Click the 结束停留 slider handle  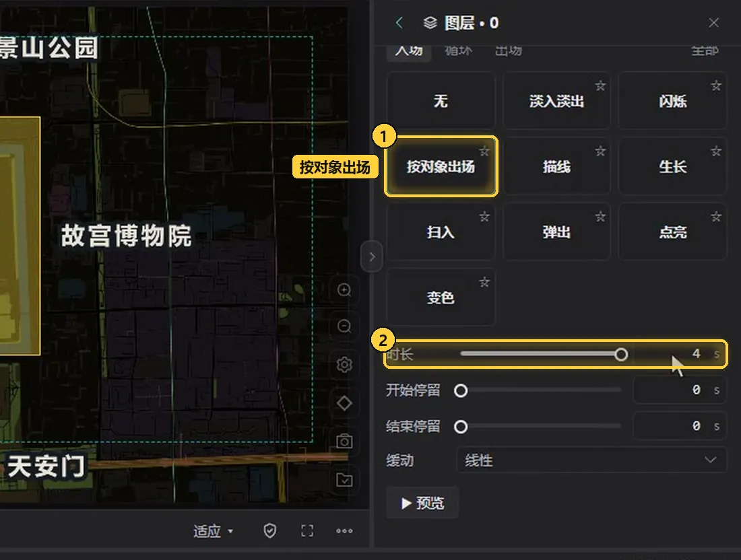click(x=461, y=427)
